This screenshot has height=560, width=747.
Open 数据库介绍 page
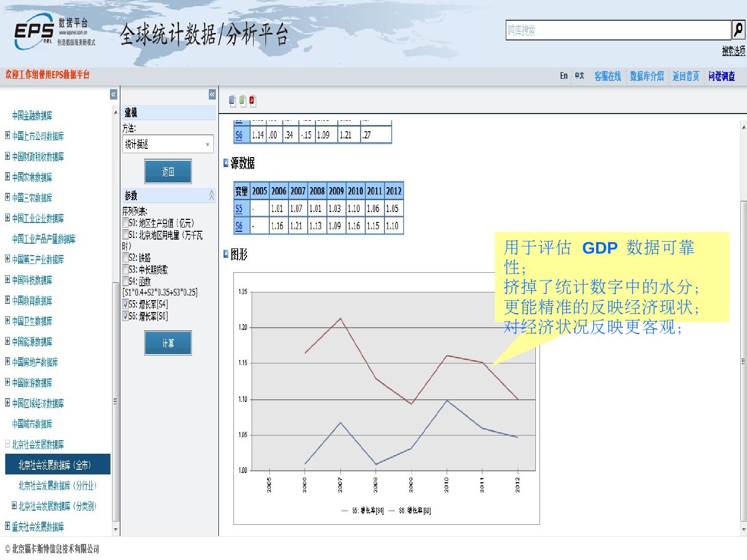coord(647,76)
